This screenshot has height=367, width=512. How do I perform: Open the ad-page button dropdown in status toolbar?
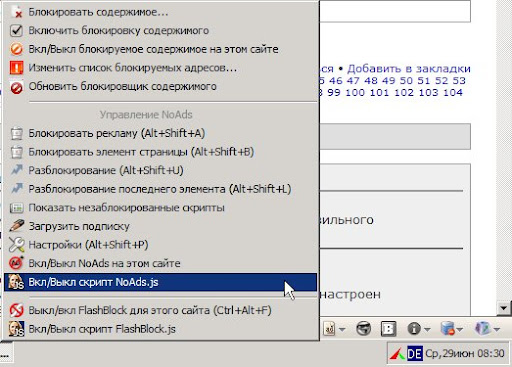point(342,329)
